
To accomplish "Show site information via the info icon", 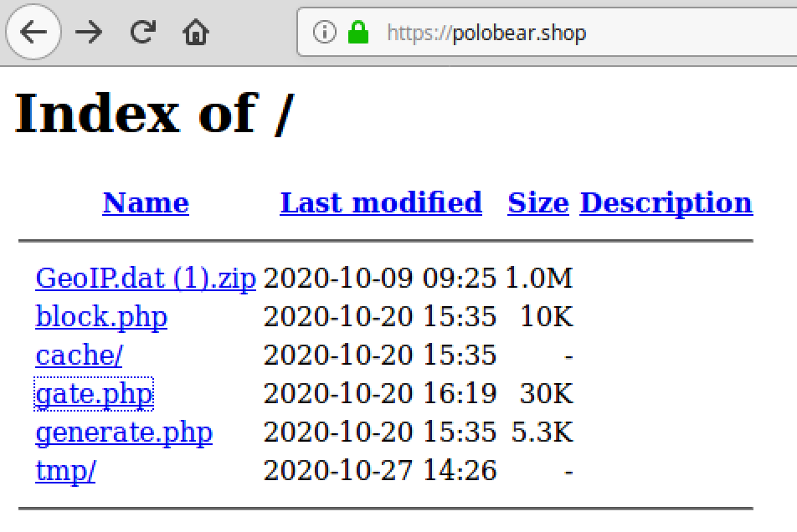I will coord(324,33).
